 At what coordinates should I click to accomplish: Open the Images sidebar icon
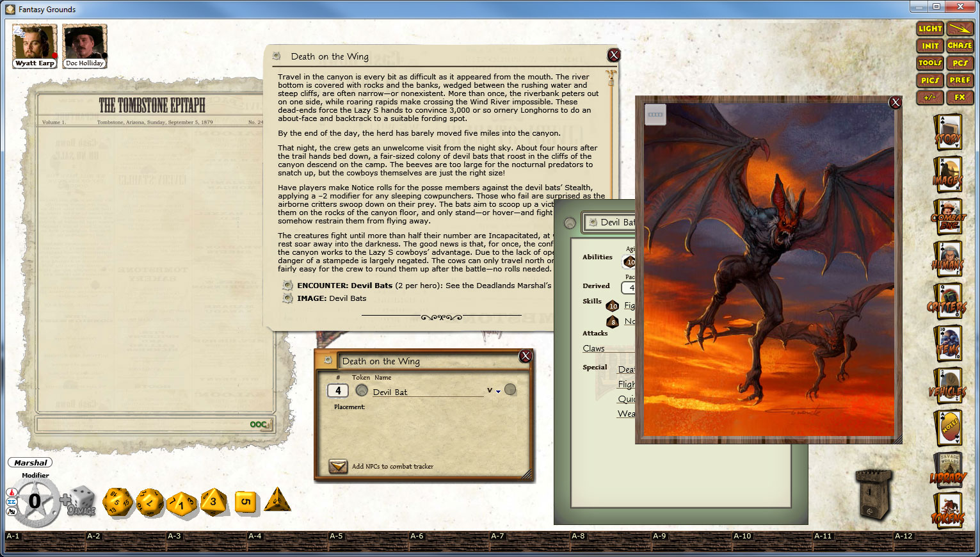pyautogui.click(x=949, y=174)
